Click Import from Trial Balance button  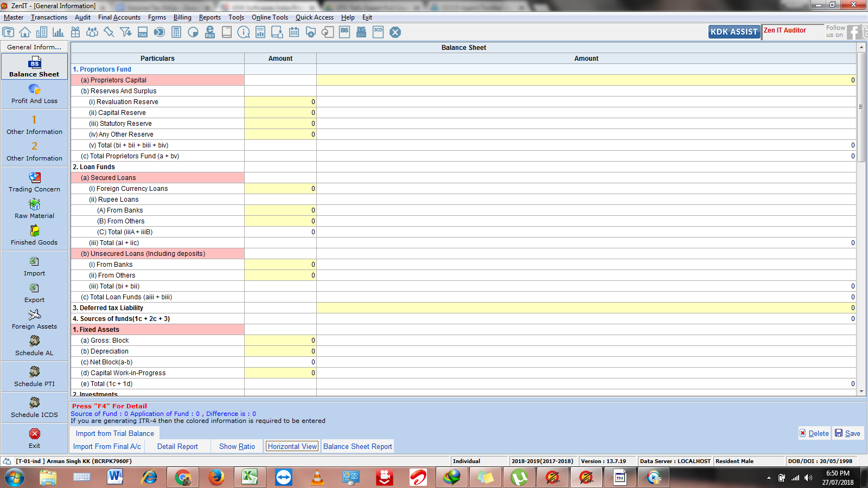click(x=114, y=433)
